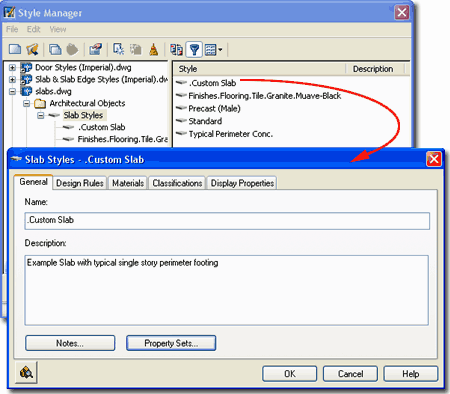Click the Slab Styles slab icon in tree

54,115
